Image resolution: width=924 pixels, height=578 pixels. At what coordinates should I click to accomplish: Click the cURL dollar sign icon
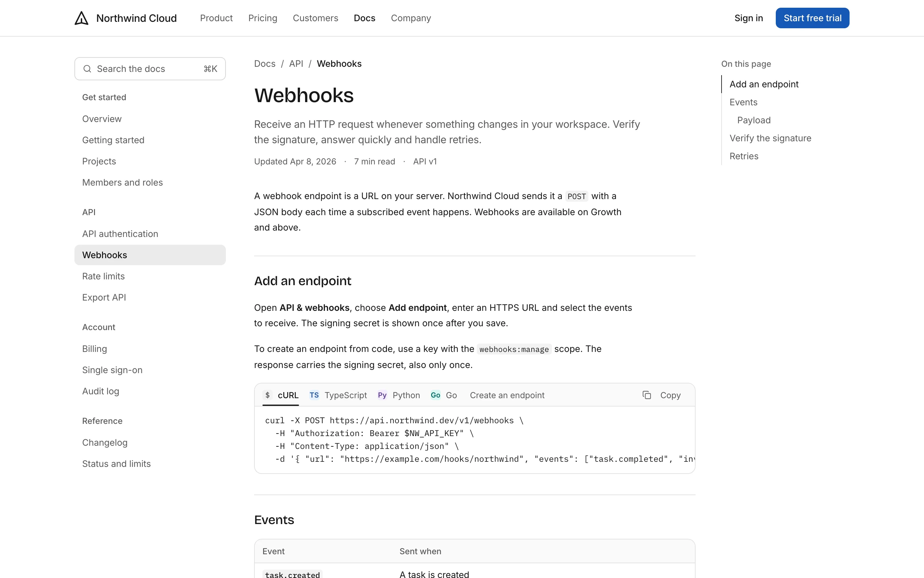point(267,395)
